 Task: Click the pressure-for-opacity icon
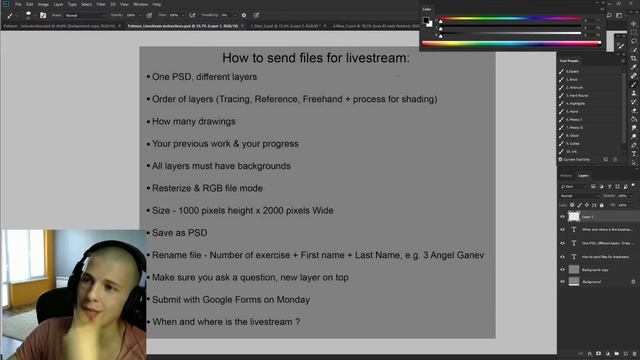pos(149,15)
